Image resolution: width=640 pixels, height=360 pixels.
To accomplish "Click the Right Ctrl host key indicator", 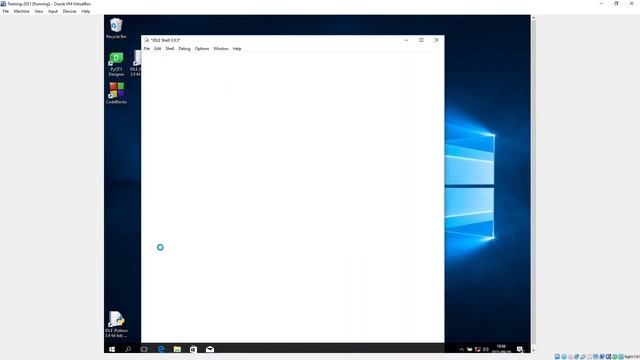I will 632,357.
